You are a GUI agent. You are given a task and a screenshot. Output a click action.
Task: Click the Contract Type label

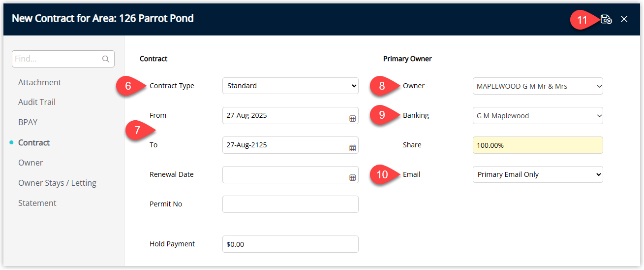click(172, 86)
